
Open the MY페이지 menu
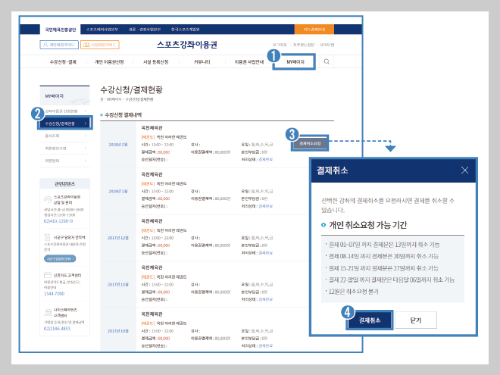(295, 62)
